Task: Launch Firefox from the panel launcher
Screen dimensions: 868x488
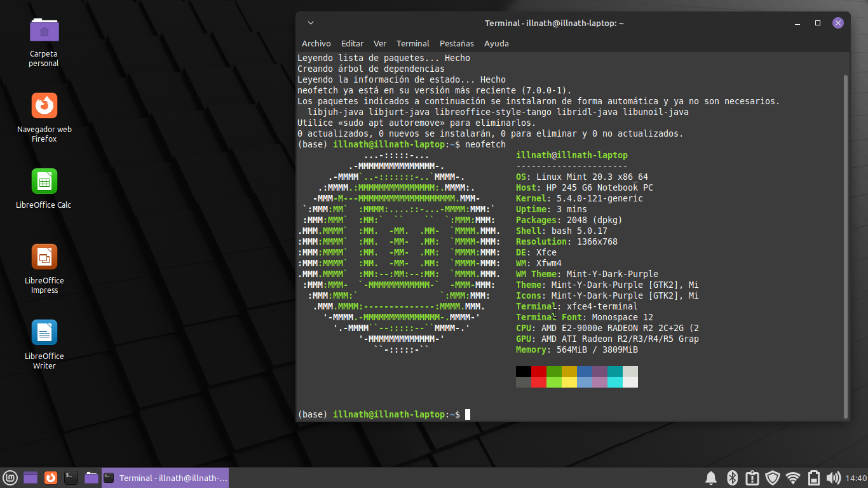Action: [51, 478]
